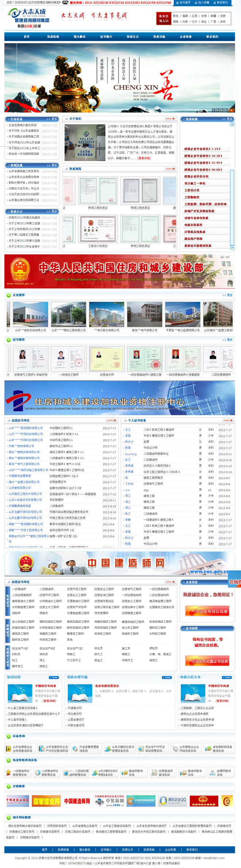Click the 中装新网 cbda logo
The width and height of the screenshot is (241, 868).
click(x=110, y=801)
